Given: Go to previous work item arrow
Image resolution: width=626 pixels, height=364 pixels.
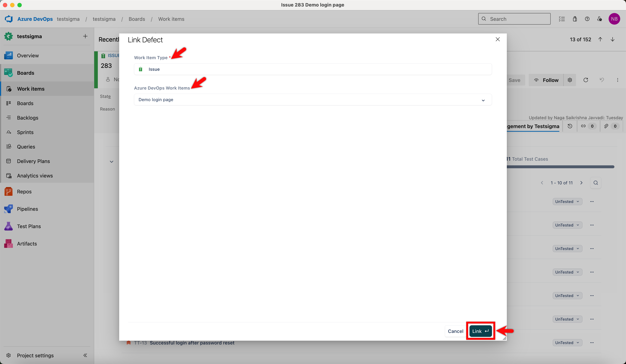Looking at the screenshot, I should click(600, 39).
